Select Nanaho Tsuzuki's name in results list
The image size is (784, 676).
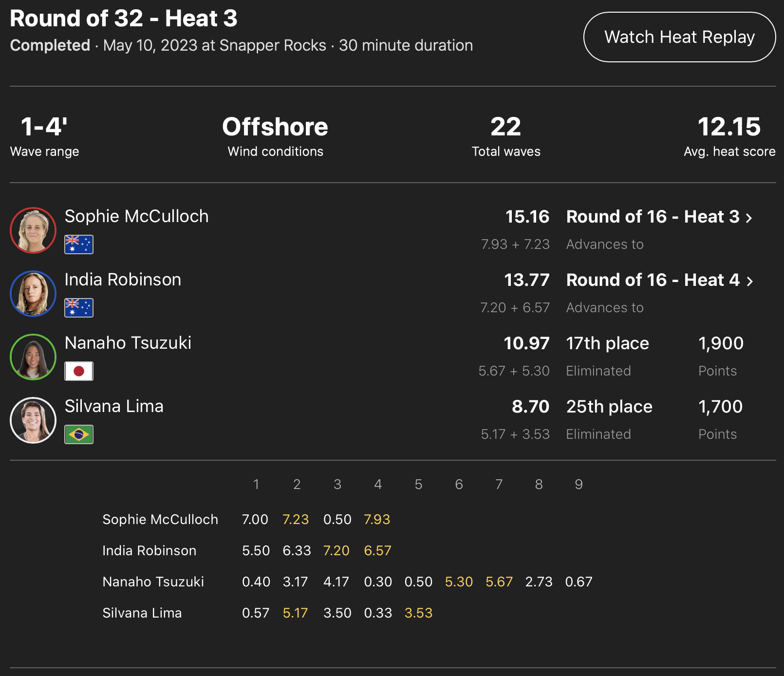[x=128, y=343]
